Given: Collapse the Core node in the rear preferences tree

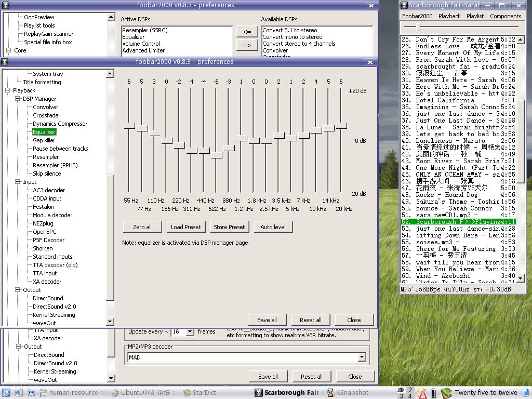Looking at the screenshot, I should coord(8,50).
